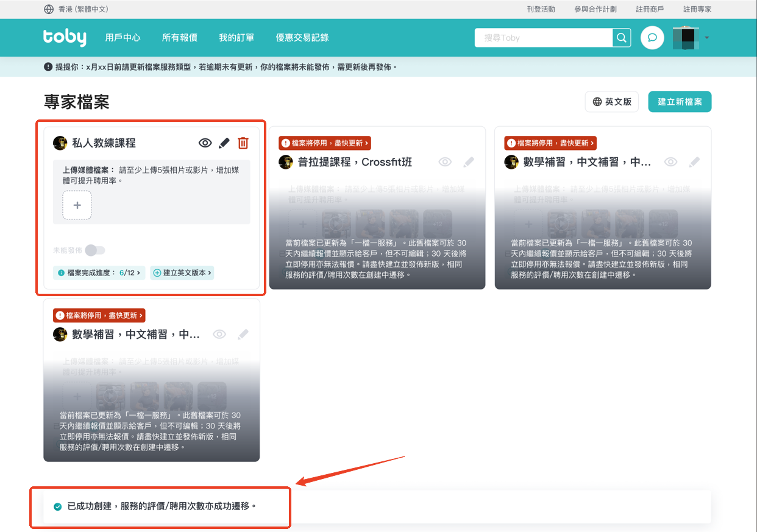The width and height of the screenshot is (757, 532).
Task: Click 參與合作計劃 link in top bar
Action: pyautogui.click(x=595, y=9)
